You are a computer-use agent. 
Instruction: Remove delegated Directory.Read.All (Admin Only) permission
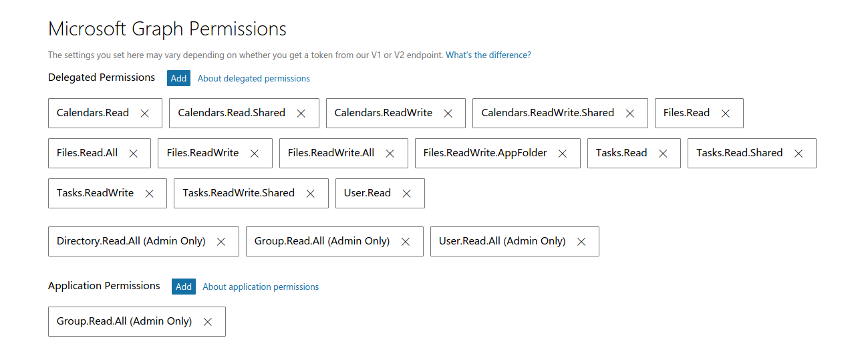point(221,242)
